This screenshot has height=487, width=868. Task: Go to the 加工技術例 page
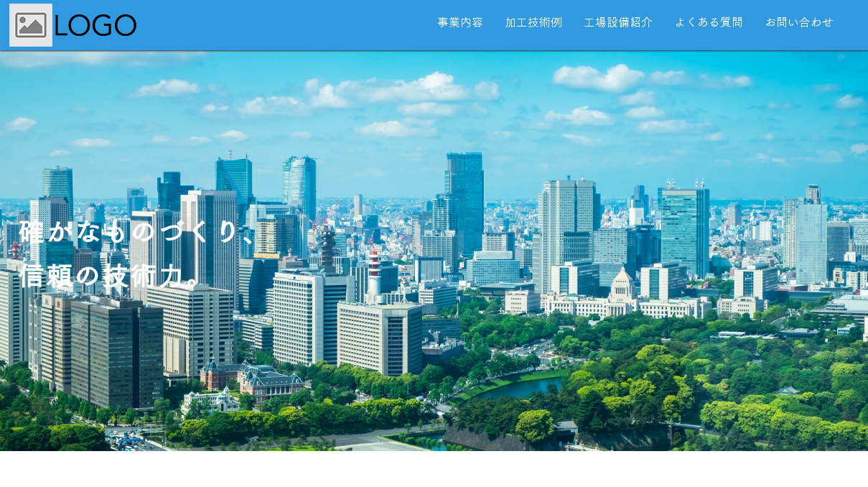point(533,22)
